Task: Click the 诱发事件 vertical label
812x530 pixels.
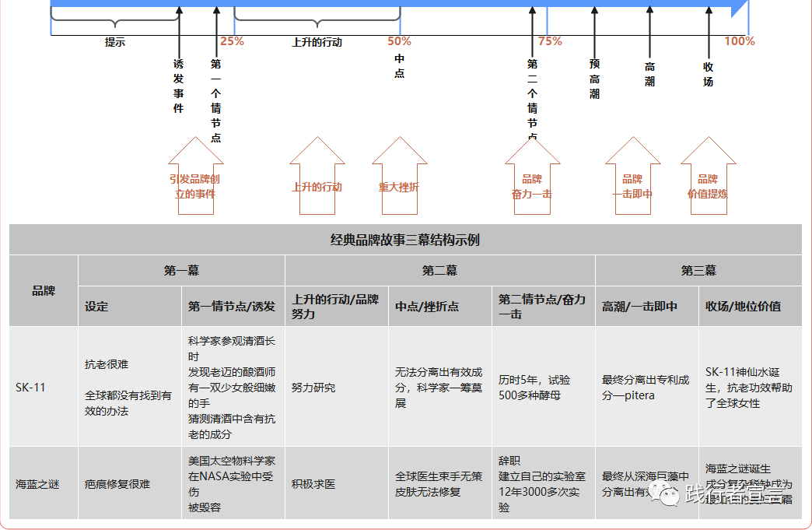Action: coord(179,86)
